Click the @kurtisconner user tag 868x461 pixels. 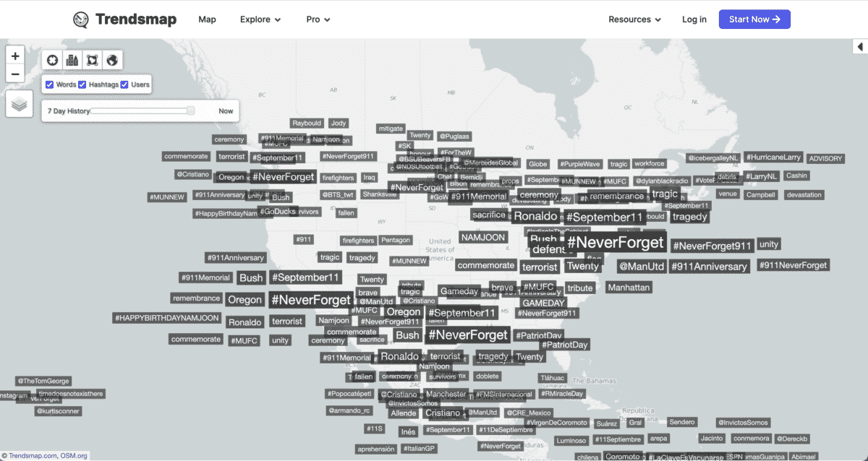59,411
